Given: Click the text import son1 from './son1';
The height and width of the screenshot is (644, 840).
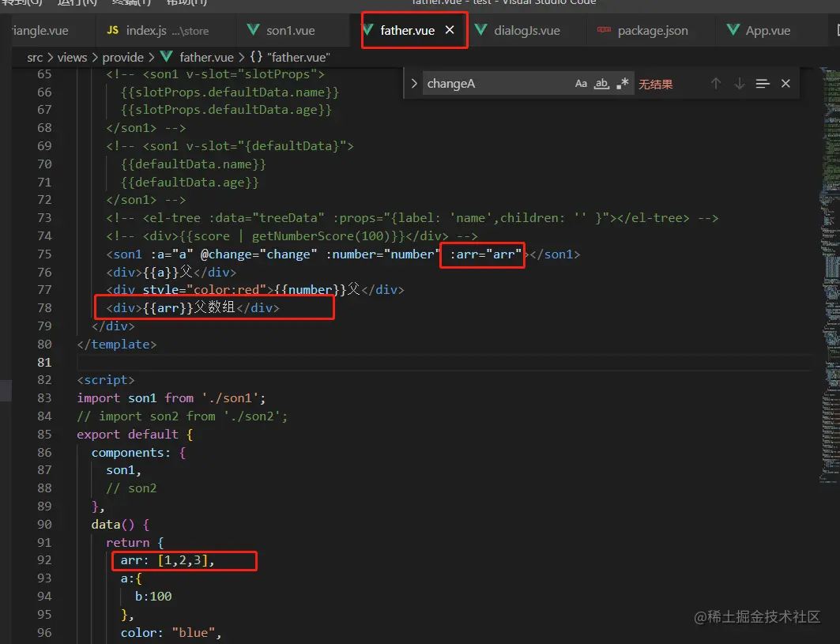Looking at the screenshot, I should [171, 398].
